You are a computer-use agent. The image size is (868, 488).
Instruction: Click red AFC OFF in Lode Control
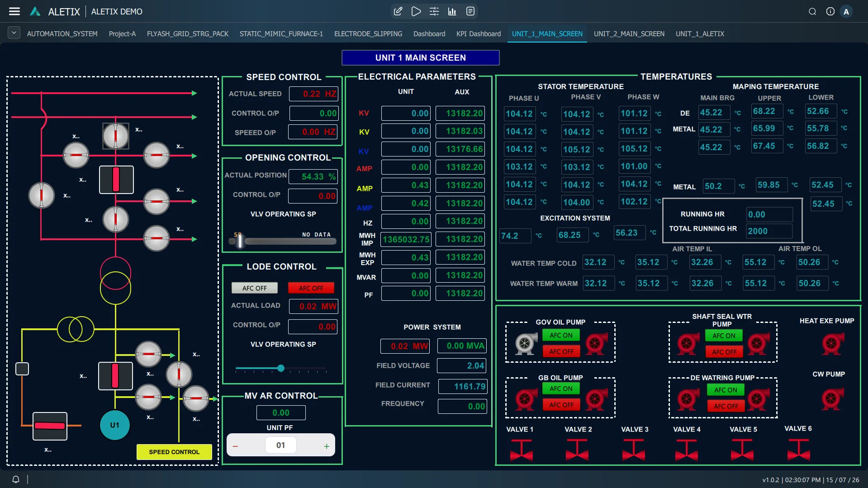point(311,288)
